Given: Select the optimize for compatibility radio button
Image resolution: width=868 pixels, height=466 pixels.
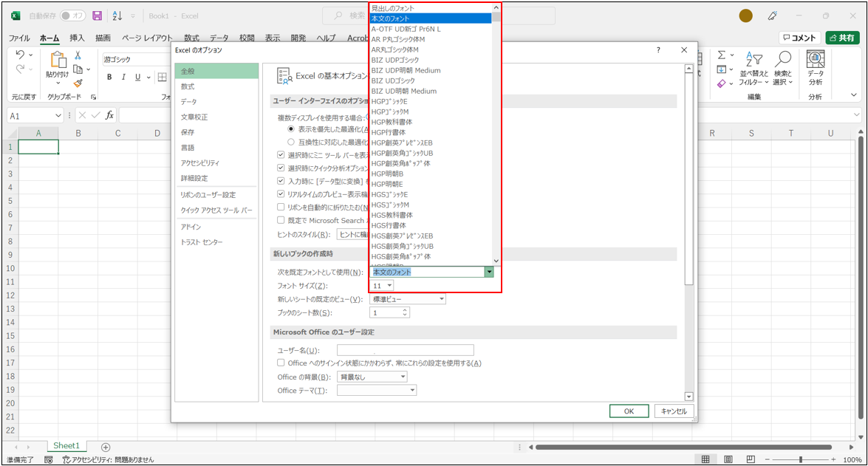Looking at the screenshot, I should [x=290, y=143].
